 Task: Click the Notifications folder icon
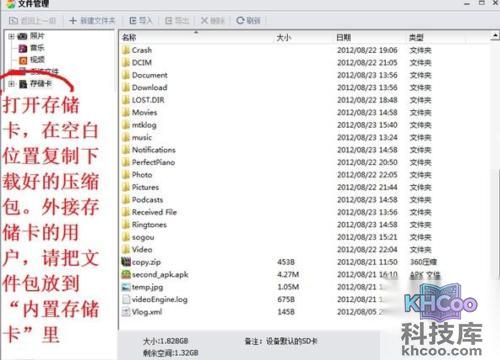126,150
